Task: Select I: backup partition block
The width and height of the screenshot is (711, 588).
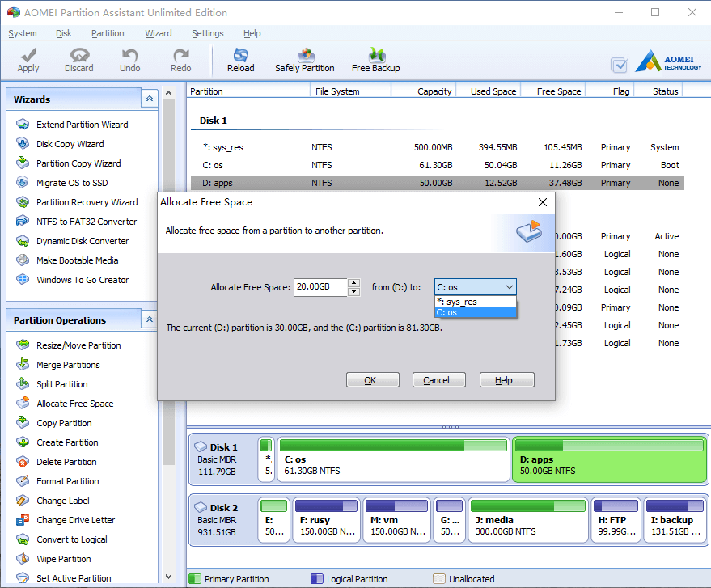Action: pos(675,520)
